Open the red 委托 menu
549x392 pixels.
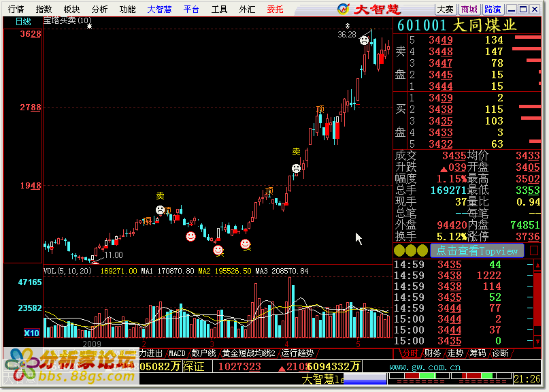coord(275,9)
